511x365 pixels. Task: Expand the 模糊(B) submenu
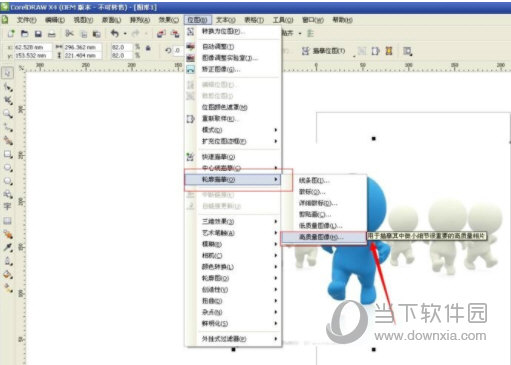click(233, 244)
